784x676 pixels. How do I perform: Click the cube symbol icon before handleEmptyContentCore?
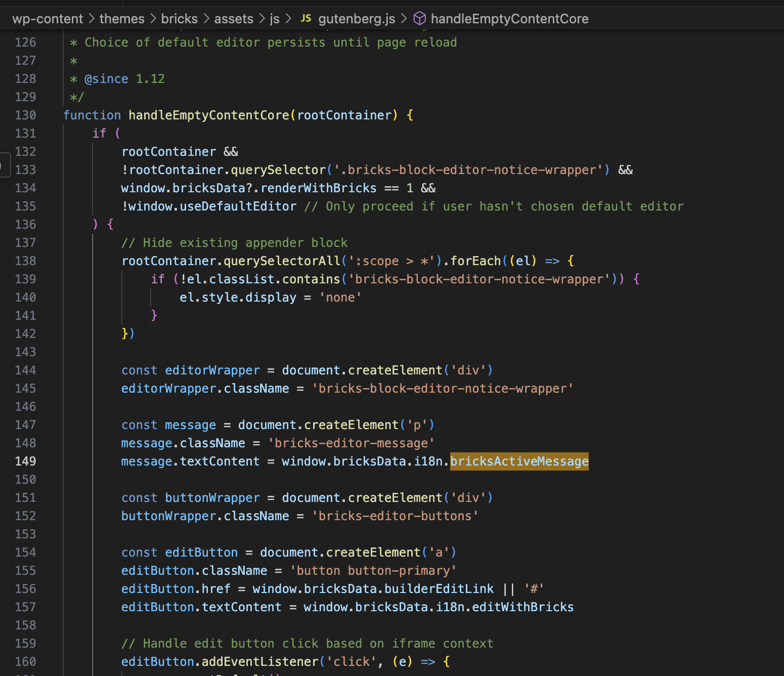point(419,19)
